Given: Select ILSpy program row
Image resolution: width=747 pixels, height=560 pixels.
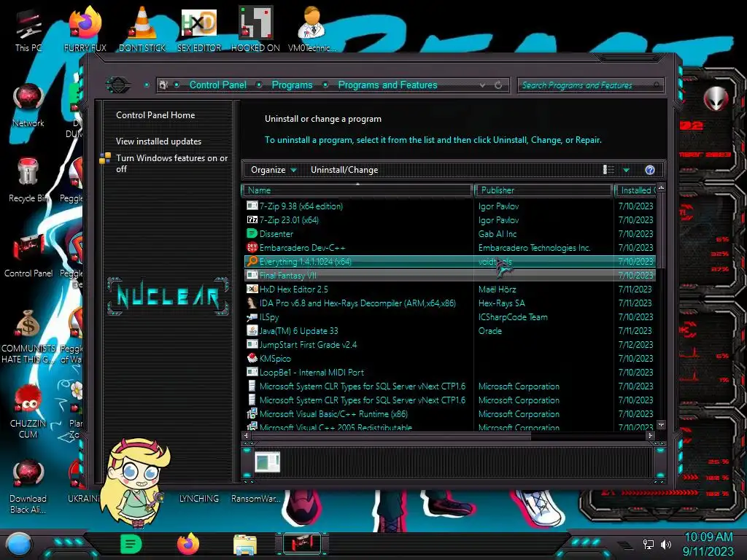Looking at the screenshot, I should [449, 317].
